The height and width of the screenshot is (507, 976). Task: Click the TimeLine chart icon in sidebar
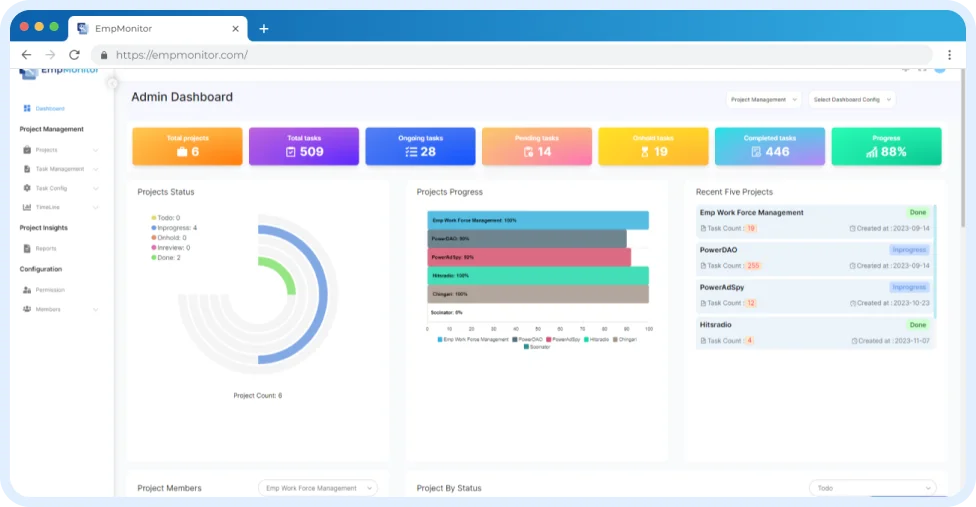[26, 207]
